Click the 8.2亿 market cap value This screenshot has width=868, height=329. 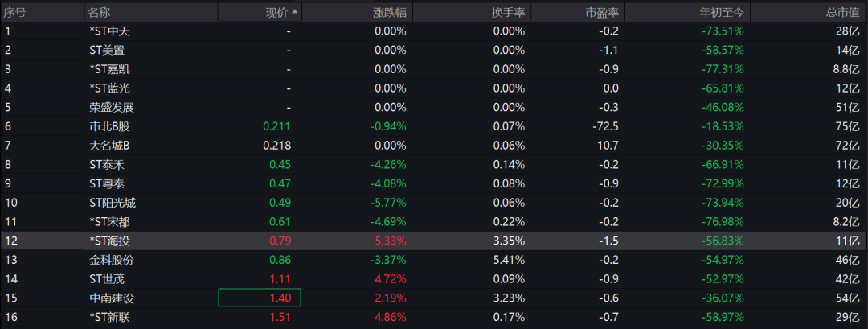(845, 222)
